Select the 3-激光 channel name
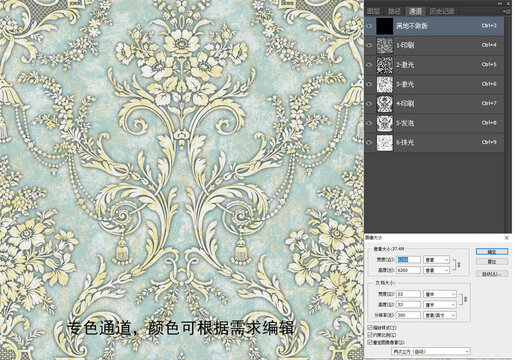This screenshot has height=360, width=515. 405,84
